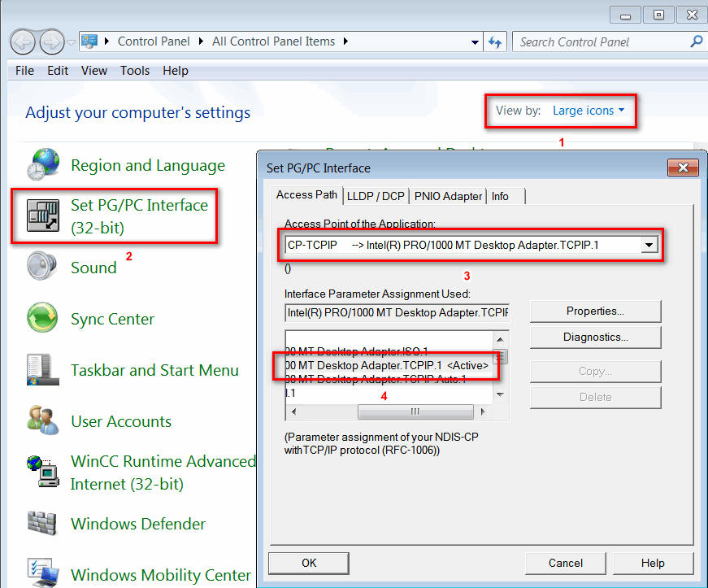This screenshot has width=708, height=588.
Task: Open the Region and Language globe icon
Action: (43, 164)
